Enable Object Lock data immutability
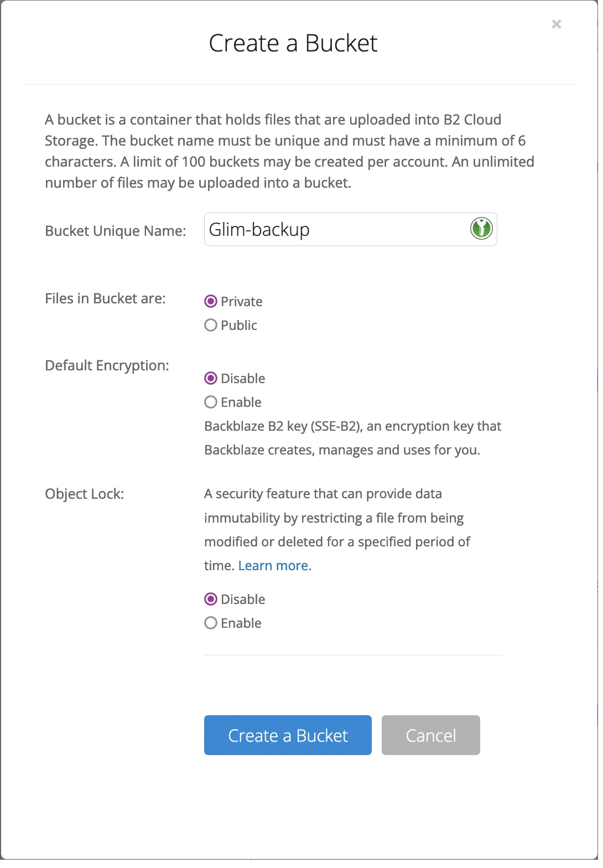 210,623
